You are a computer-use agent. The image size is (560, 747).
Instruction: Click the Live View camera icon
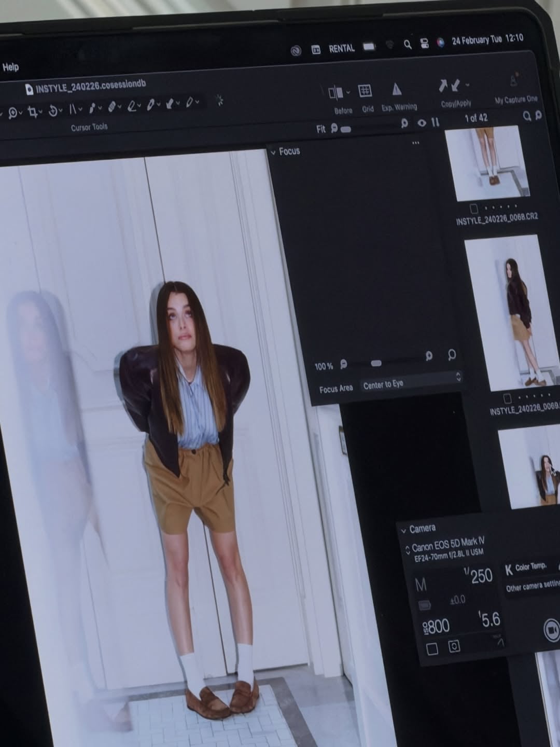pyautogui.click(x=551, y=629)
